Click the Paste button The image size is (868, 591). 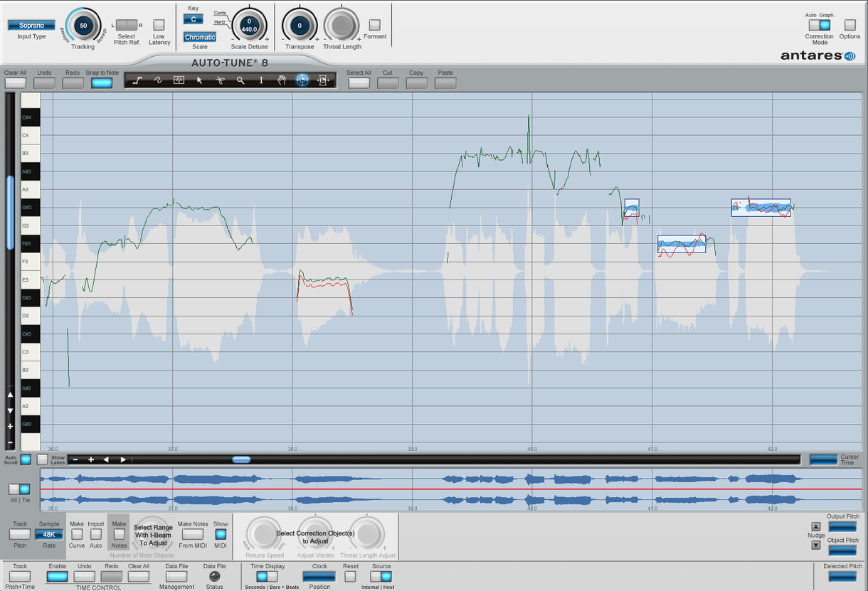click(x=445, y=83)
